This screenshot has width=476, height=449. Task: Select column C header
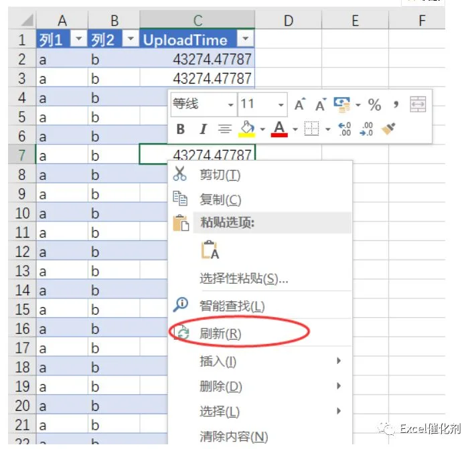pyautogui.click(x=197, y=20)
